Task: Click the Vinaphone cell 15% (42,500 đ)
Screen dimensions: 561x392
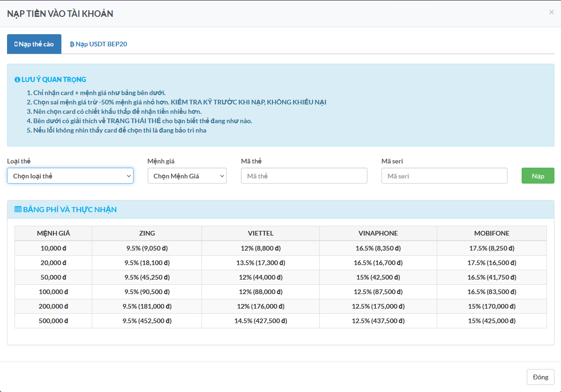Action: tap(378, 277)
